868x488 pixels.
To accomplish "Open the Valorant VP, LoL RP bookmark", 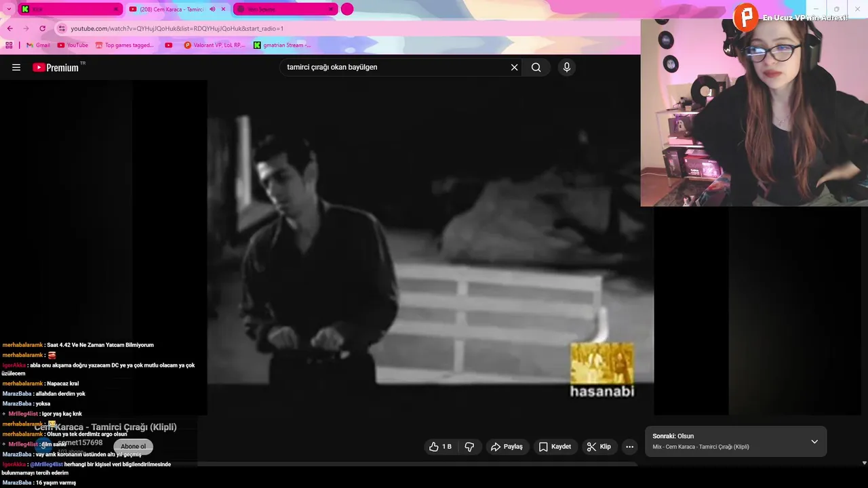I will [x=214, y=45].
